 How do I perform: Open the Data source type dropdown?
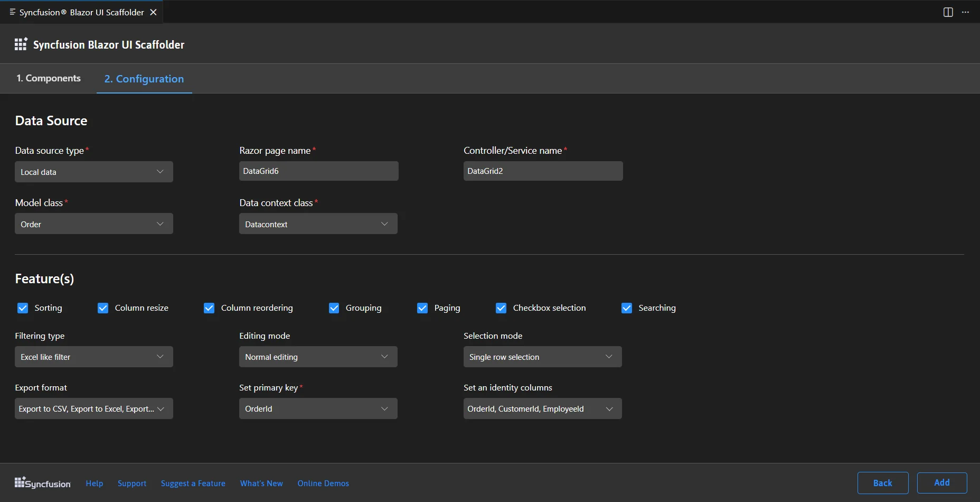click(93, 171)
